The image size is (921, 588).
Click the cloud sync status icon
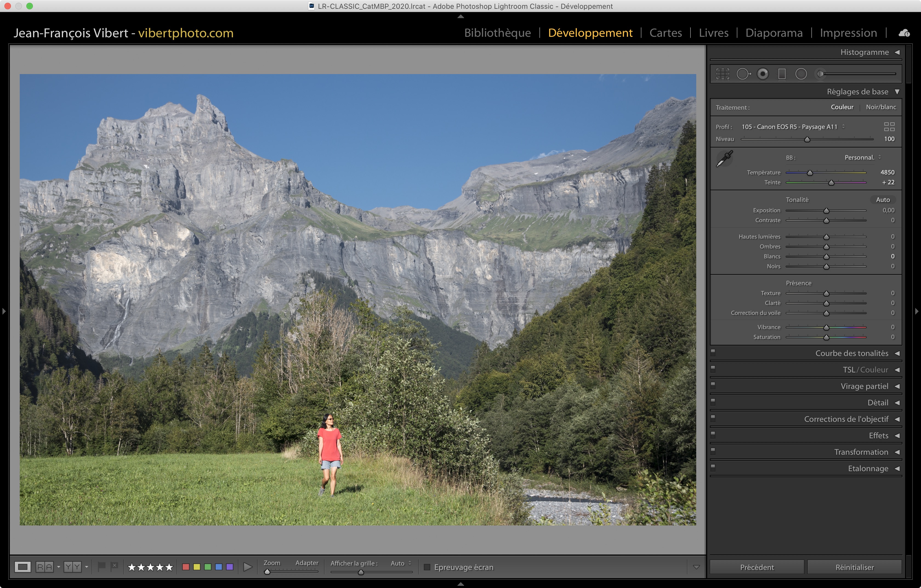click(x=904, y=33)
